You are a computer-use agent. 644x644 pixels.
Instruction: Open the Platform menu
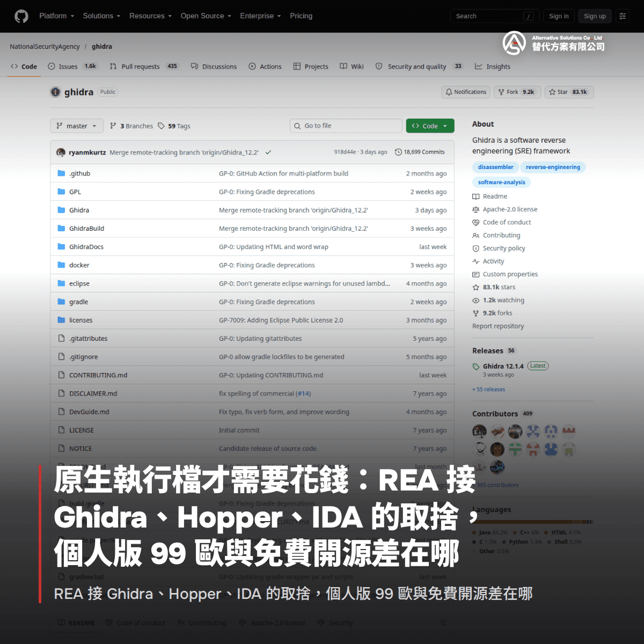click(56, 16)
